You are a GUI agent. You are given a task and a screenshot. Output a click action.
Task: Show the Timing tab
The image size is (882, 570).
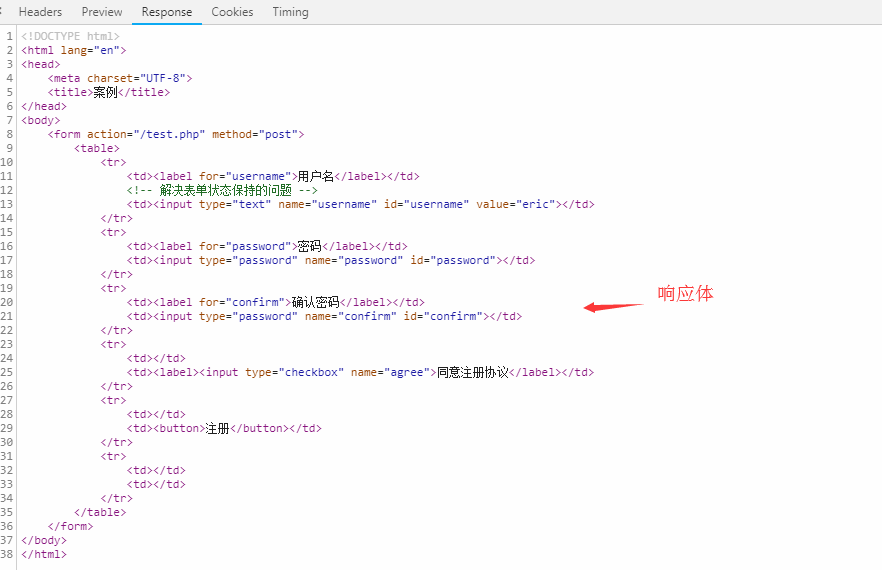pos(290,12)
